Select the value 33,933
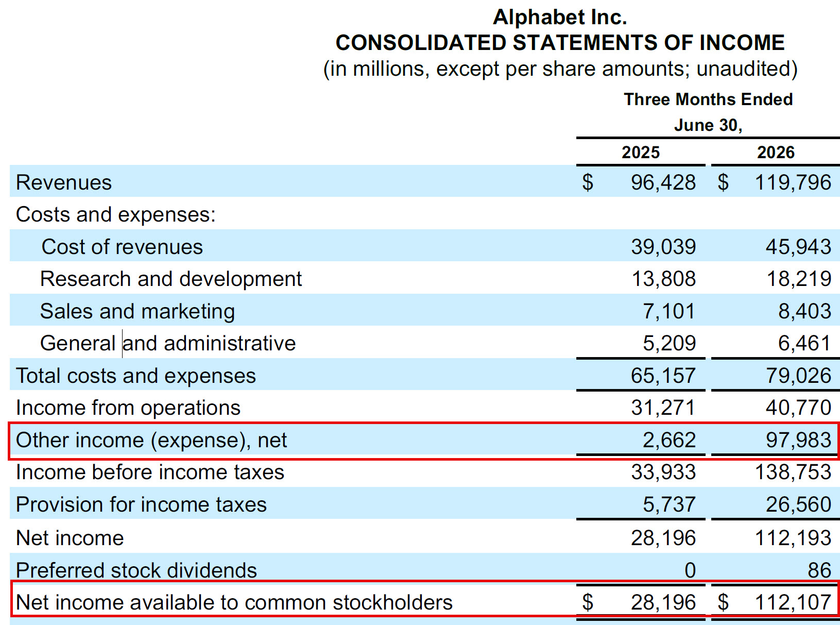840x625 pixels. click(663, 472)
